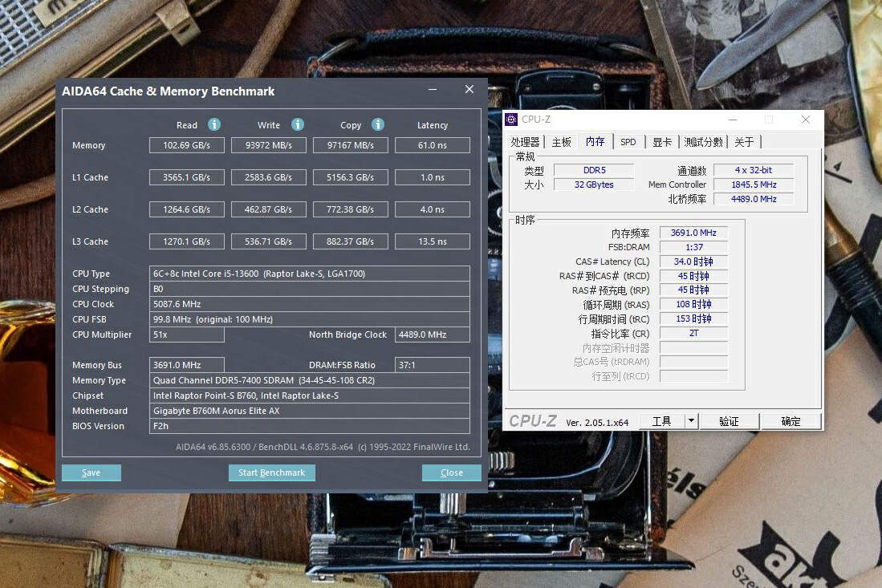Click the Motherboard field Gigabyte B760M Aorus Elite AX
This screenshot has width=882, height=588.
[309, 411]
